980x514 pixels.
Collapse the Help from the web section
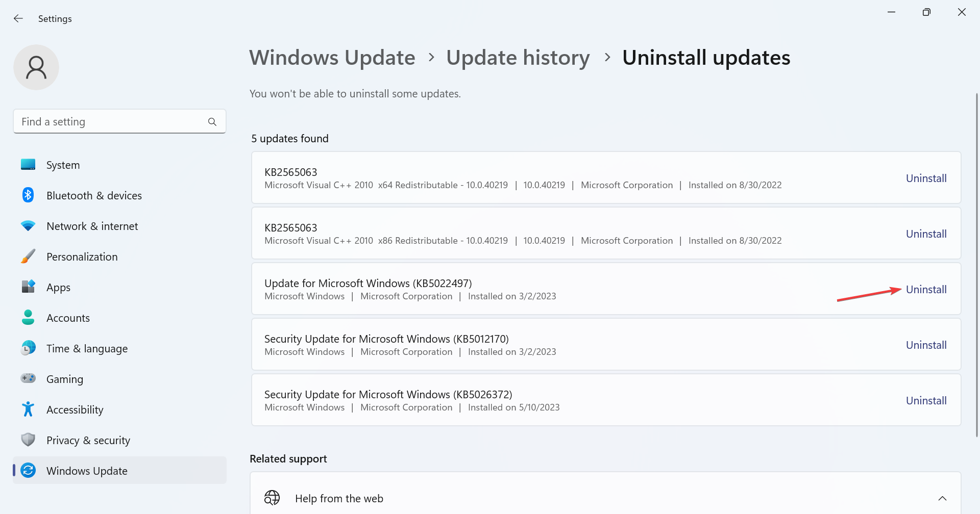[x=942, y=498]
